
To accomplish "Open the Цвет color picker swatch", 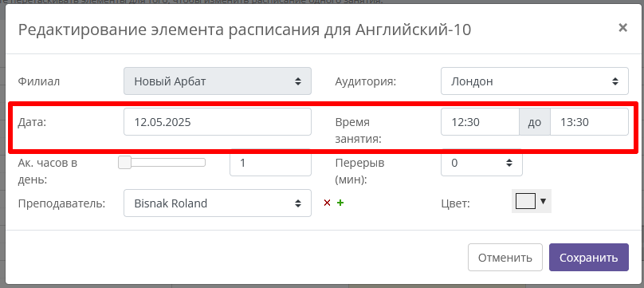I will 531,201.
